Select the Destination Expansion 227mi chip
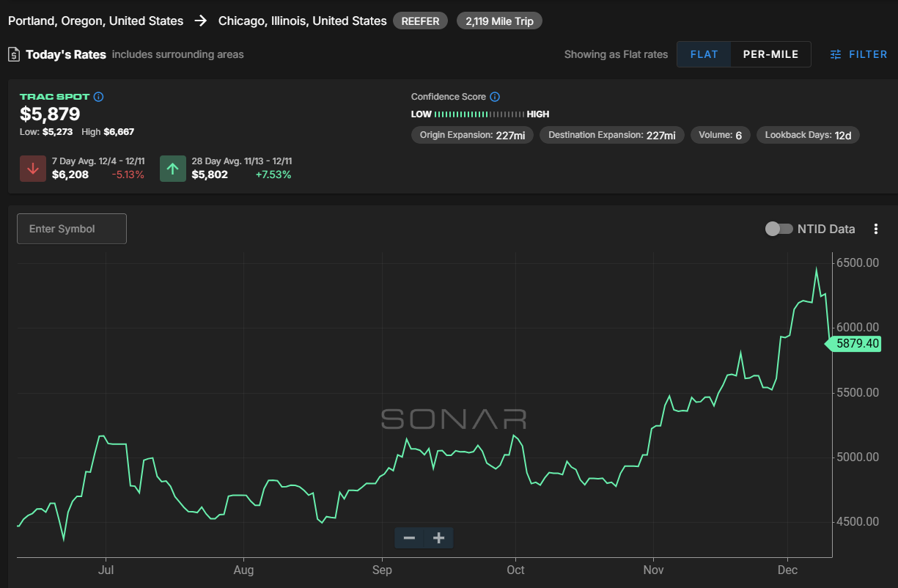 click(x=612, y=135)
